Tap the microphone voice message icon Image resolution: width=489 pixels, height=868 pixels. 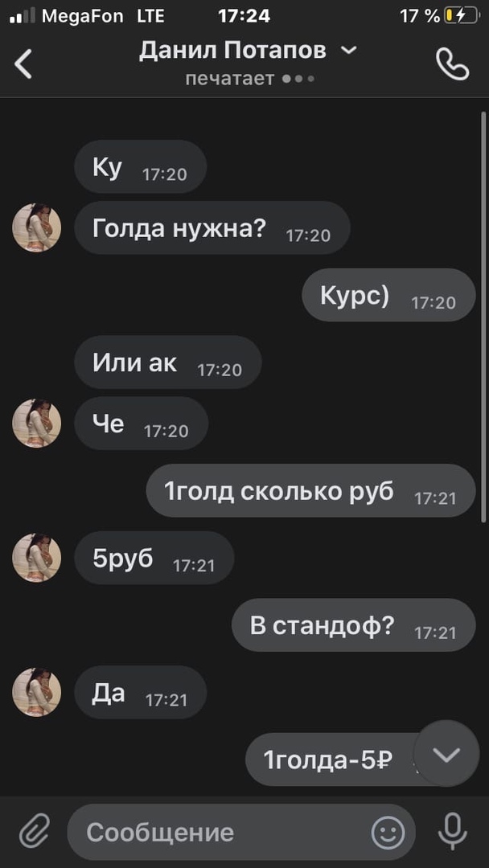click(x=453, y=832)
